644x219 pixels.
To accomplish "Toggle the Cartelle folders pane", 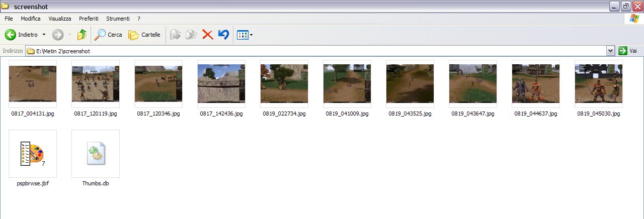I will (x=144, y=35).
